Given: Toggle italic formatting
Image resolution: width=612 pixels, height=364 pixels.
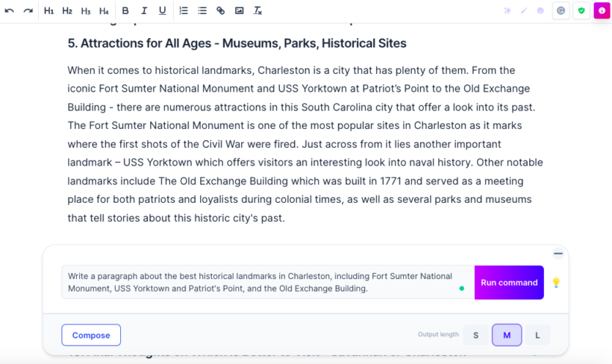Looking at the screenshot, I should pyautogui.click(x=143, y=10).
